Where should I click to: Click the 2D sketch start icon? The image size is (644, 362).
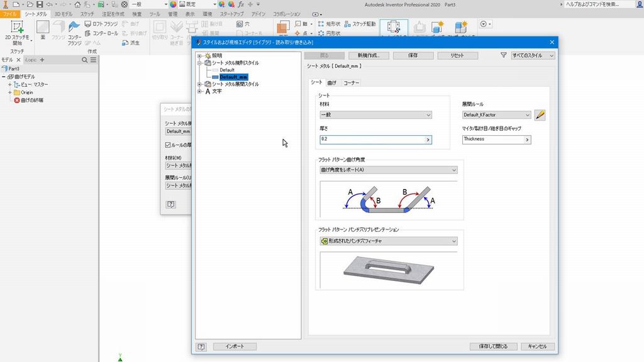(17, 28)
